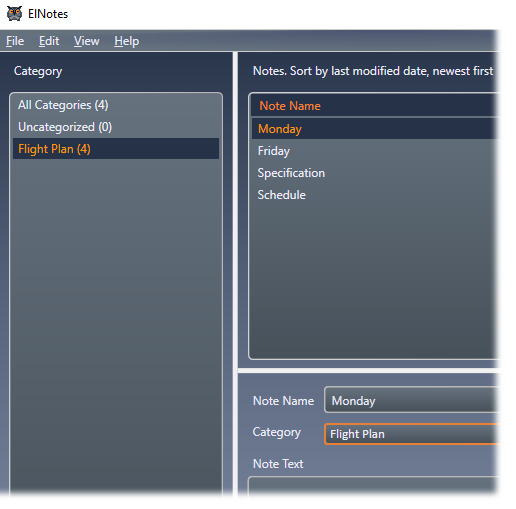This screenshot has width=516, height=509.
Task: Select the Schedule note
Action: pyautogui.click(x=375, y=195)
